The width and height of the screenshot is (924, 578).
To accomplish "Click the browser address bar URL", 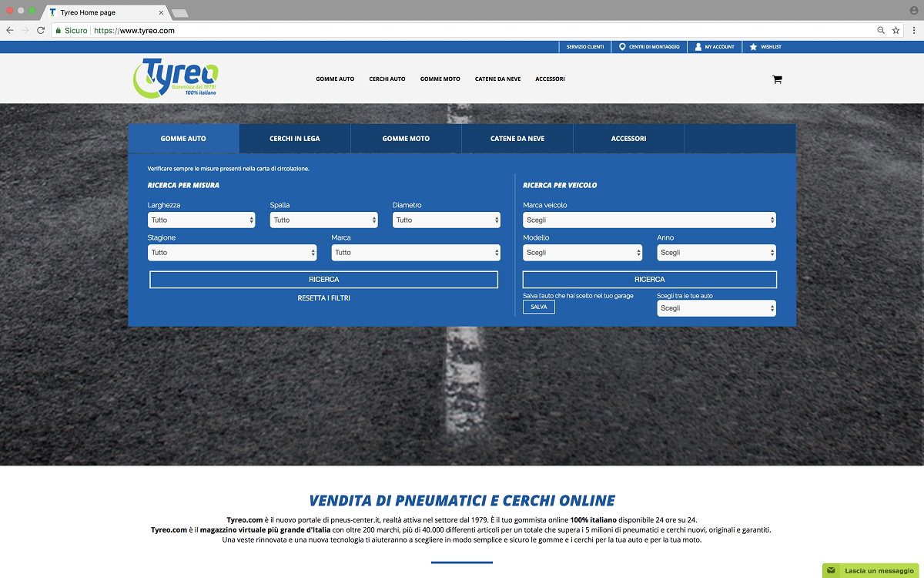I will 135,30.
